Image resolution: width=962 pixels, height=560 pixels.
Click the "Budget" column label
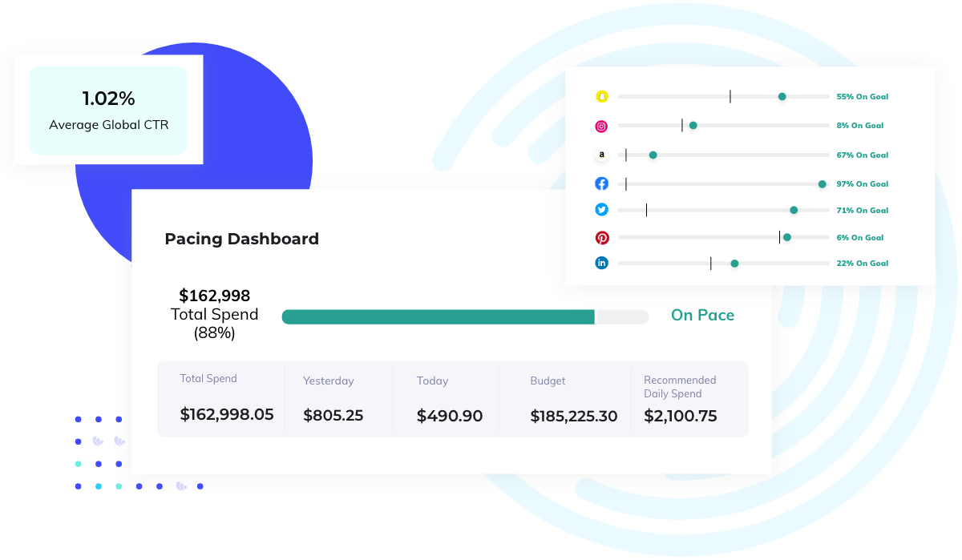tap(549, 381)
